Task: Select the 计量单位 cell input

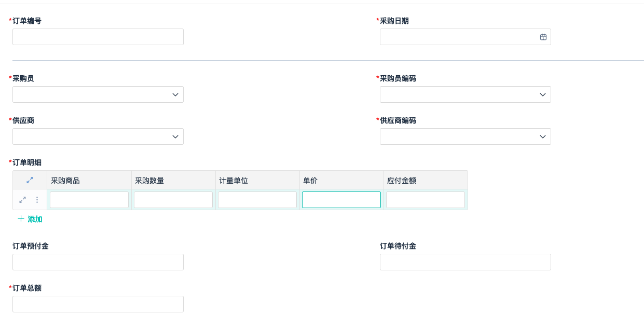Action: coord(257,200)
